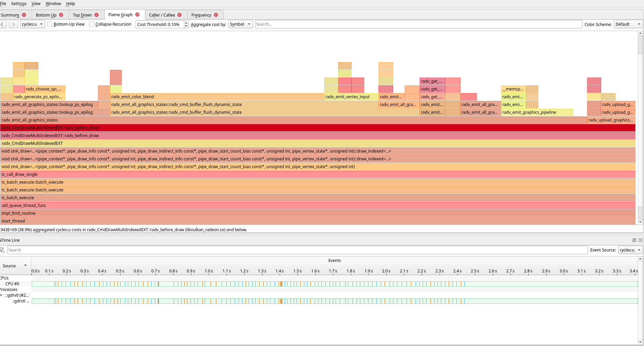The height and width of the screenshot is (346, 644).
Task: Switch to the Caller / Callee tab
Action: pos(162,15)
